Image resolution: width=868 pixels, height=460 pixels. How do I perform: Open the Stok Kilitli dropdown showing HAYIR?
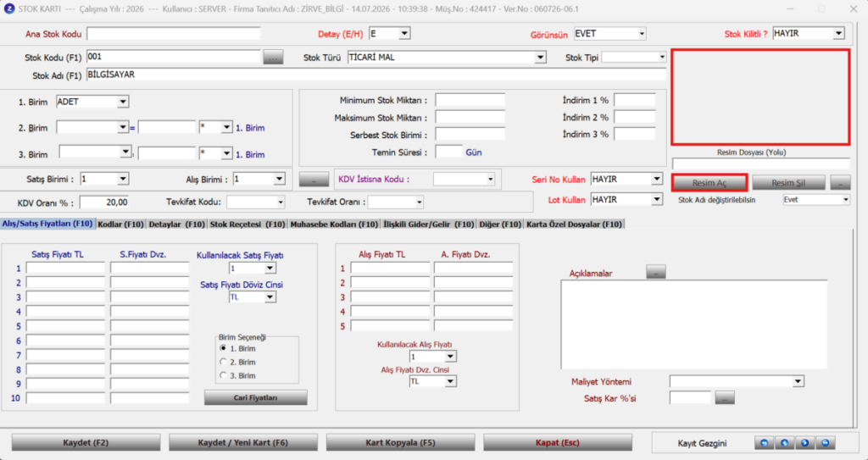[x=839, y=34]
